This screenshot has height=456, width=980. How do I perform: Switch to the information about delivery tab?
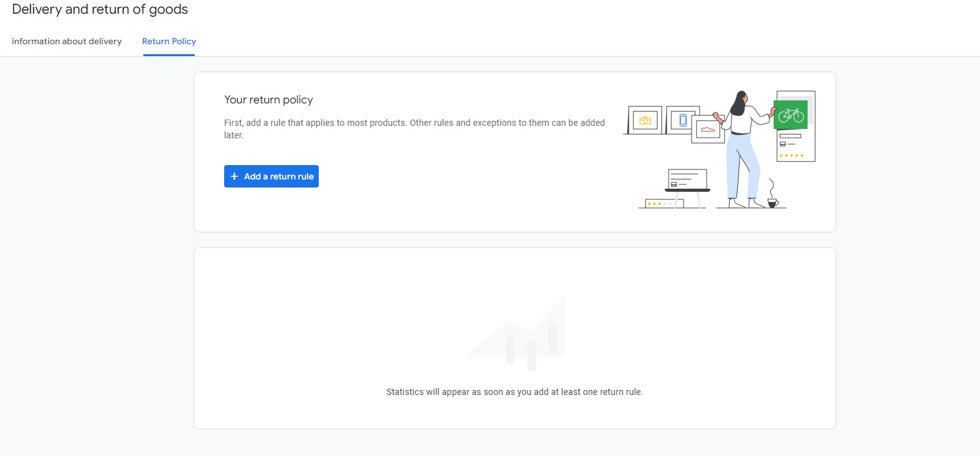point(67,41)
